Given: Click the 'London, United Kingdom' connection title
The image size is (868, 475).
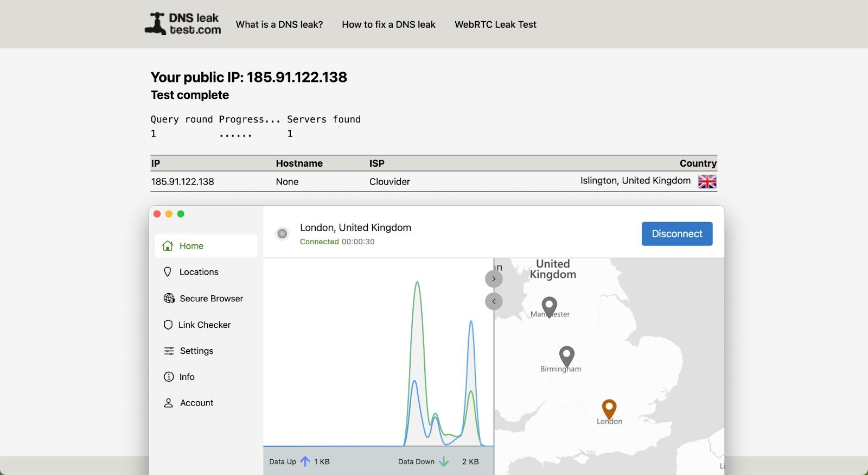Looking at the screenshot, I should (x=355, y=227).
